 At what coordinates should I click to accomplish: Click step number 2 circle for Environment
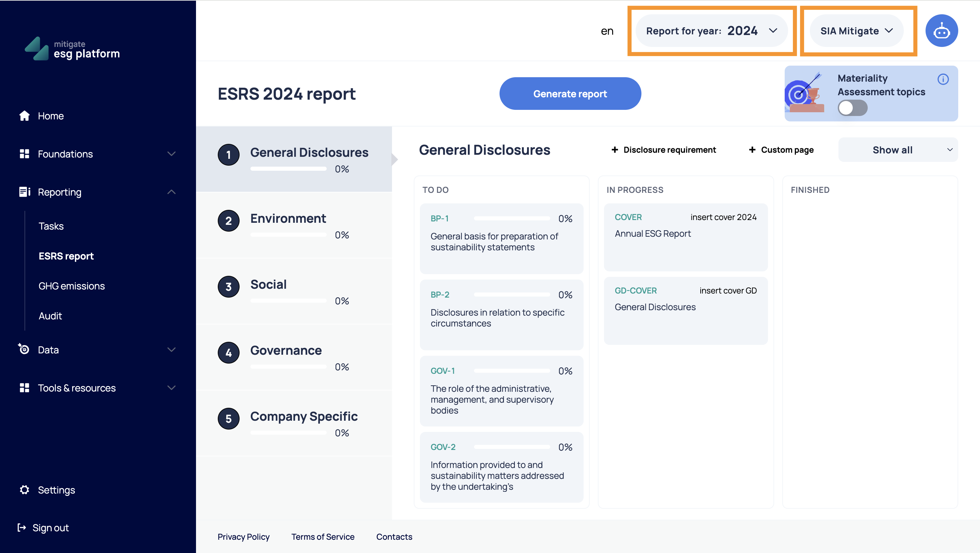(x=228, y=221)
